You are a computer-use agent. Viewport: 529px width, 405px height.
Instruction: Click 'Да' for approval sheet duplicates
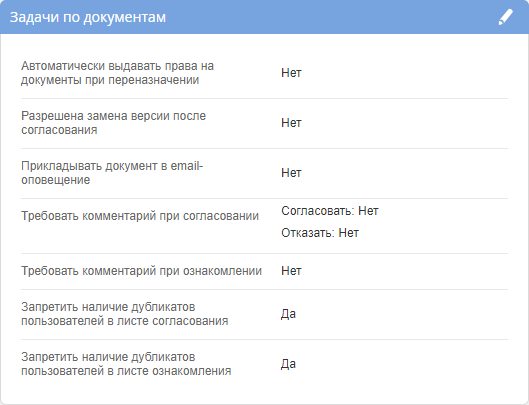[x=288, y=314]
